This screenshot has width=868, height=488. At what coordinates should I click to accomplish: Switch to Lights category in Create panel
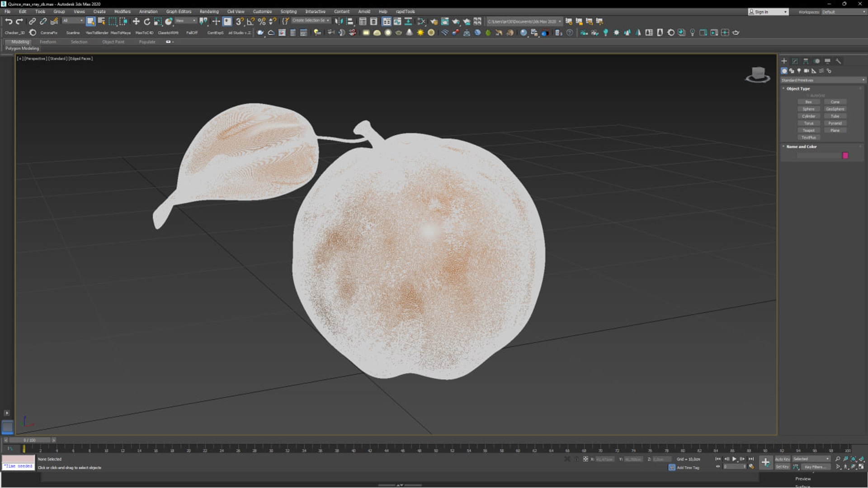[799, 71]
